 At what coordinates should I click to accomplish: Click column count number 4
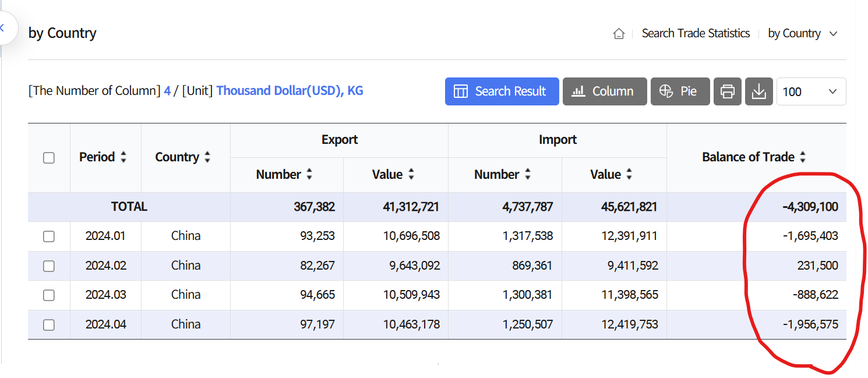click(167, 91)
